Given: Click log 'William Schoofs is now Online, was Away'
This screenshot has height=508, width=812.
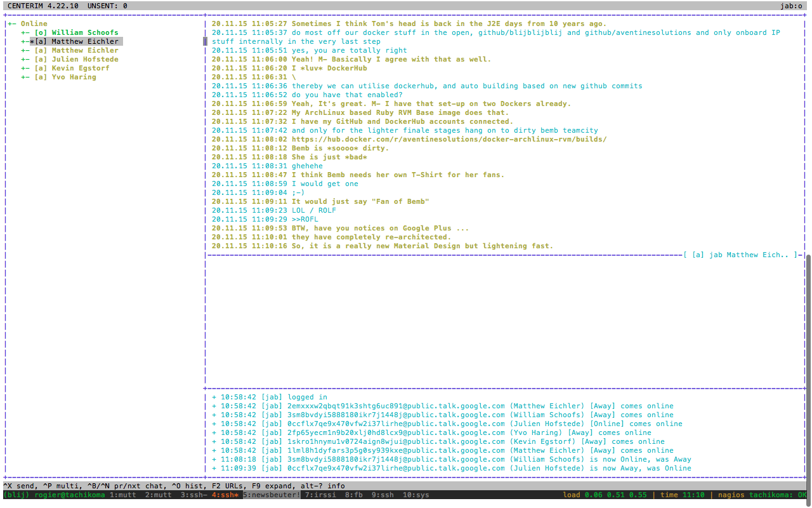Looking at the screenshot, I should tap(452, 459).
